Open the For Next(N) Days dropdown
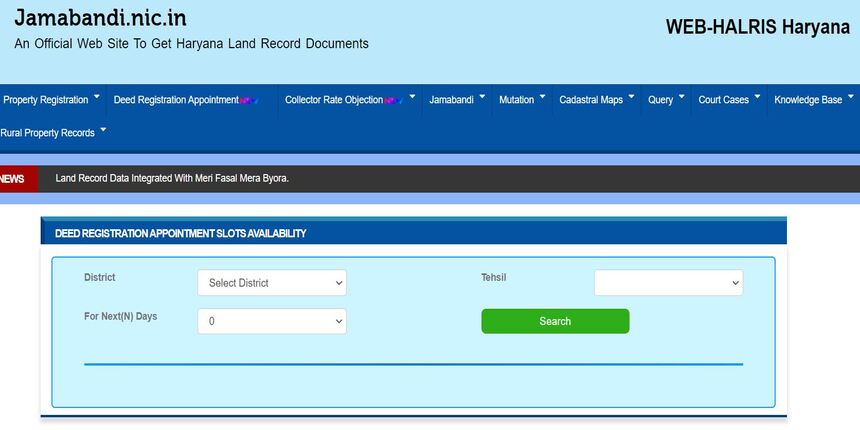 point(271,321)
